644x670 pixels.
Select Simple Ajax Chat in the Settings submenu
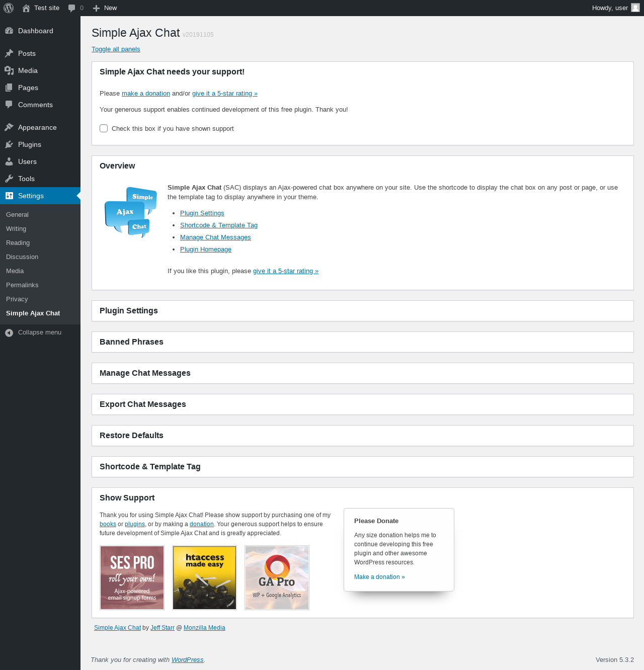(33, 313)
